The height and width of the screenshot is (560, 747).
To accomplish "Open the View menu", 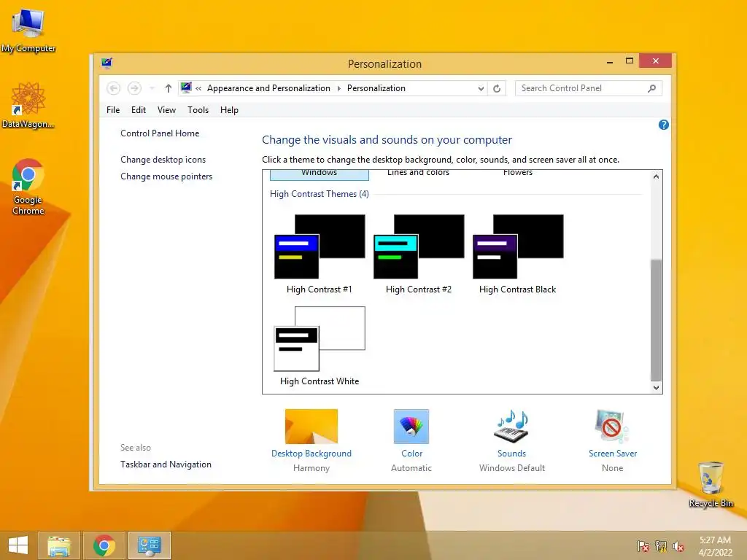I will [166, 110].
